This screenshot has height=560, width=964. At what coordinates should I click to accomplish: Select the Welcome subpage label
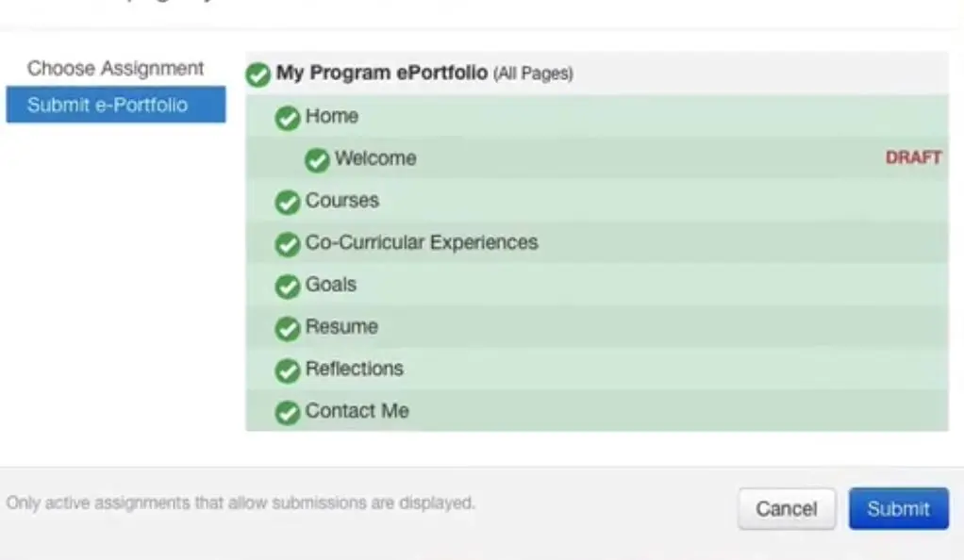coord(374,158)
